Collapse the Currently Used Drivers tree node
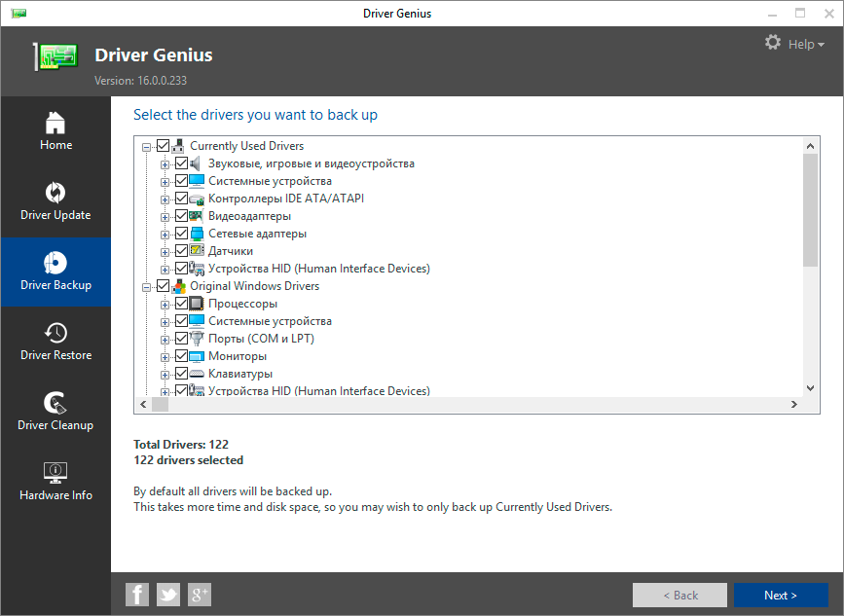Viewport: 844px width, 616px height. pyautogui.click(x=146, y=147)
